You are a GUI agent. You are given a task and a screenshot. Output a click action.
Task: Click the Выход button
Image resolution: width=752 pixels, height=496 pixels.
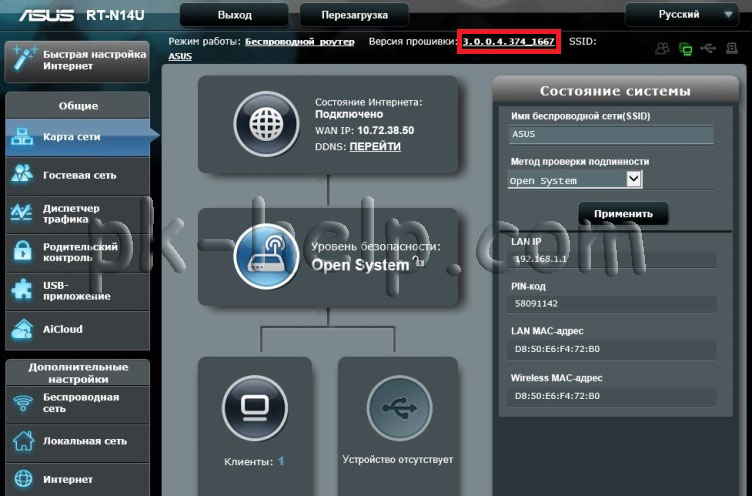235,15
